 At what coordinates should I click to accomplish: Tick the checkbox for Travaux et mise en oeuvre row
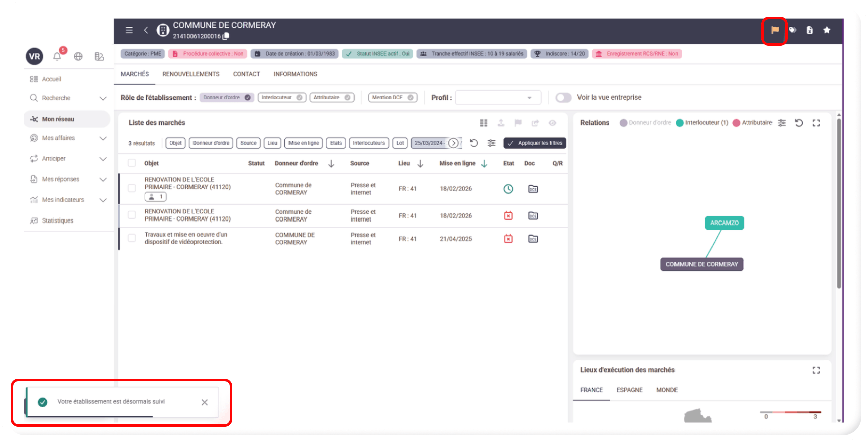coord(132,238)
